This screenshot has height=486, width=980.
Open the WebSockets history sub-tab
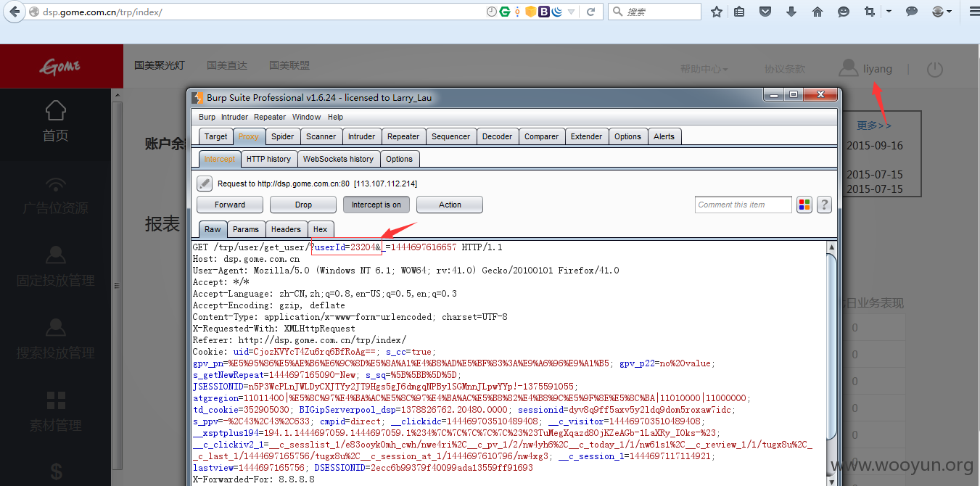pos(338,159)
